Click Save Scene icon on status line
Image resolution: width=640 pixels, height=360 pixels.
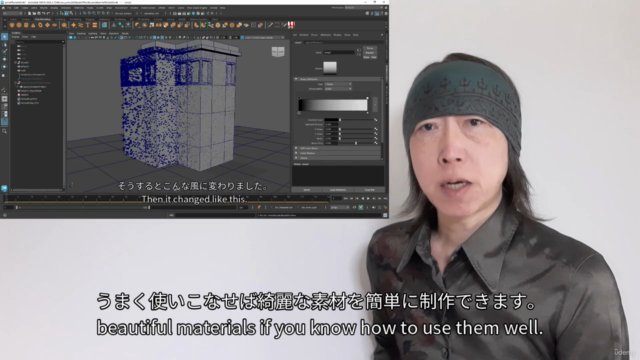click(x=39, y=13)
